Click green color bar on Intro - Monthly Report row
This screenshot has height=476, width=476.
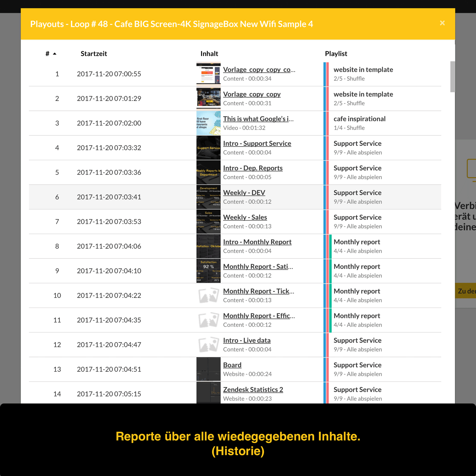(330, 246)
